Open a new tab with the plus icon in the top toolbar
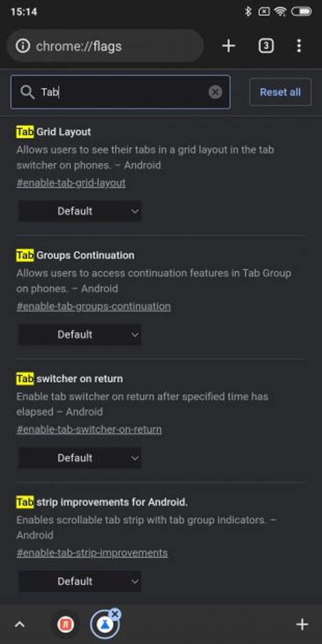This screenshot has width=322, height=644. click(229, 46)
